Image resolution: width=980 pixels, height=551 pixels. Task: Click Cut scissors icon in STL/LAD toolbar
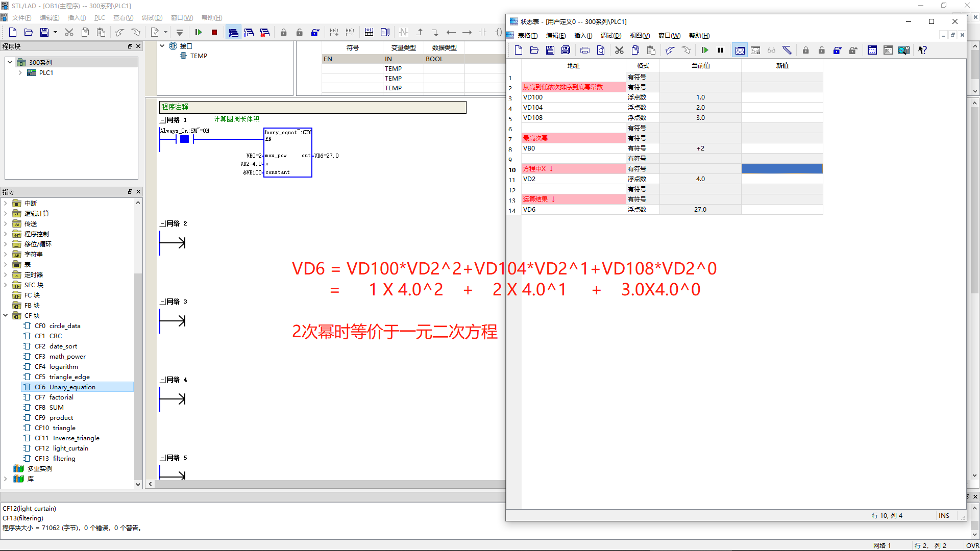pos(69,33)
